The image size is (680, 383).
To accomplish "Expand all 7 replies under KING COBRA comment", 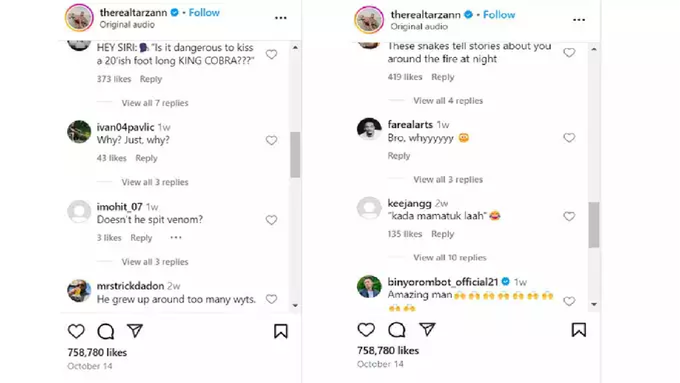I will click(x=155, y=103).
